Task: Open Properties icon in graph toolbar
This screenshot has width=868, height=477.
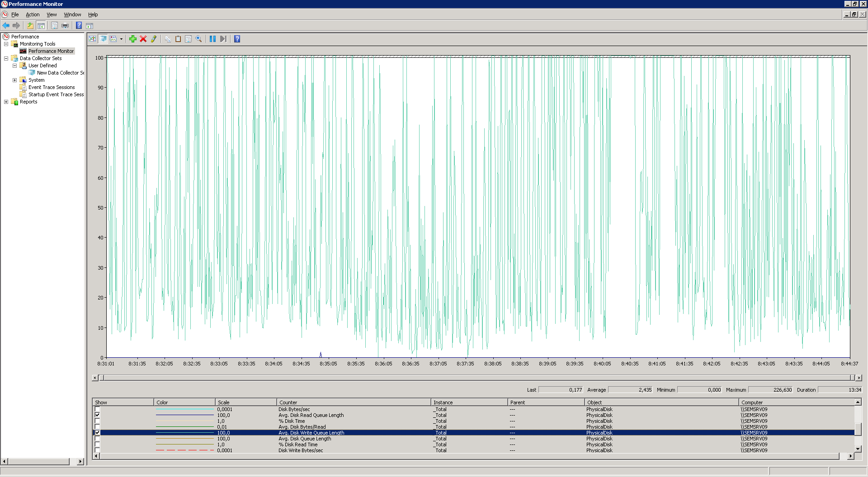Action: tap(188, 39)
